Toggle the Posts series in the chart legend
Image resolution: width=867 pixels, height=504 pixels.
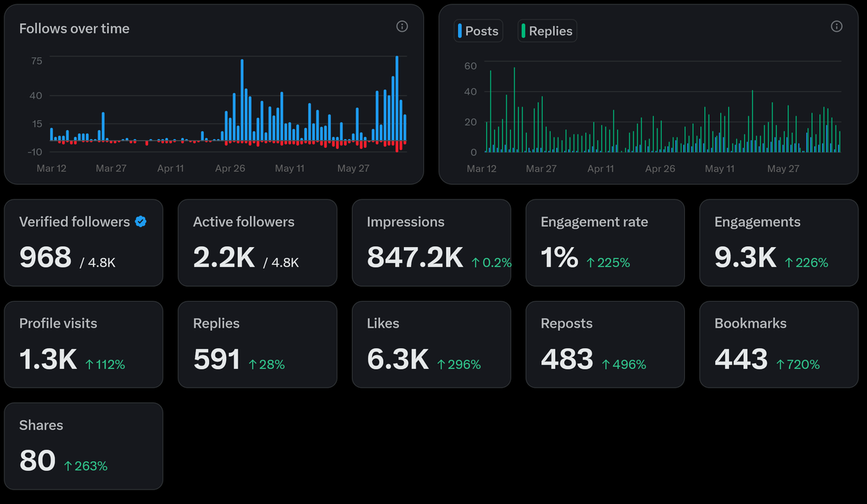pyautogui.click(x=478, y=31)
